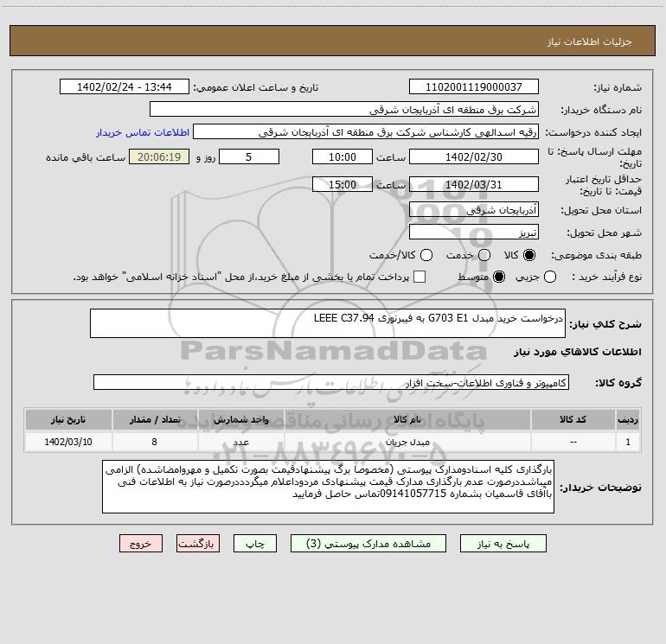Click the announcement date field 1402/02/24 - 13:44
Image resolution: width=666 pixels, height=644 pixels.
tap(125, 87)
